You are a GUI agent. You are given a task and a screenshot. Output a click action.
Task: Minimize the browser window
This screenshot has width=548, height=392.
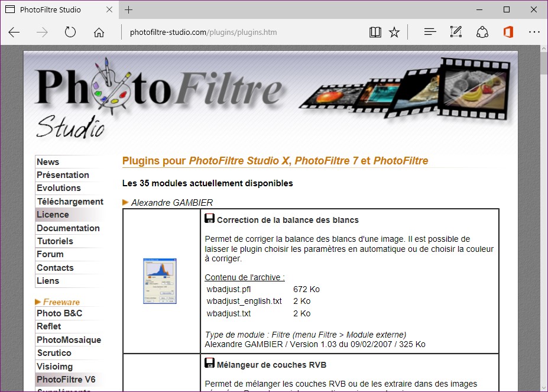pos(479,10)
